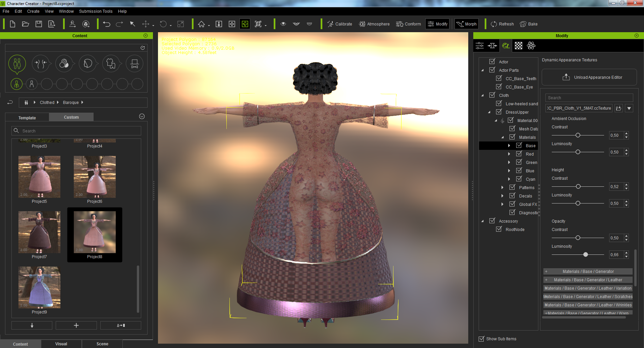
Task: Collapse the Cloth tree group
Action: click(483, 95)
